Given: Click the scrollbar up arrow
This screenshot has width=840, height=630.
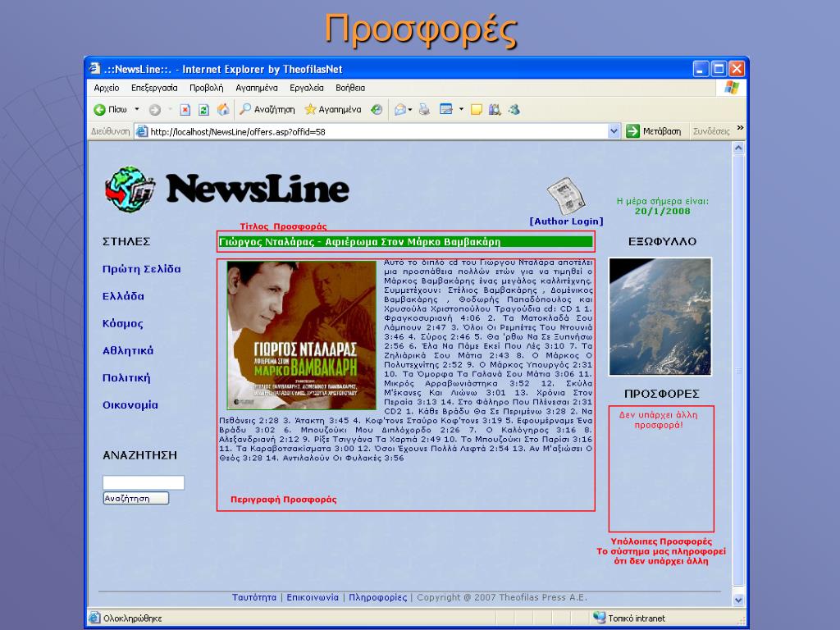Looking at the screenshot, I should click(739, 148).
